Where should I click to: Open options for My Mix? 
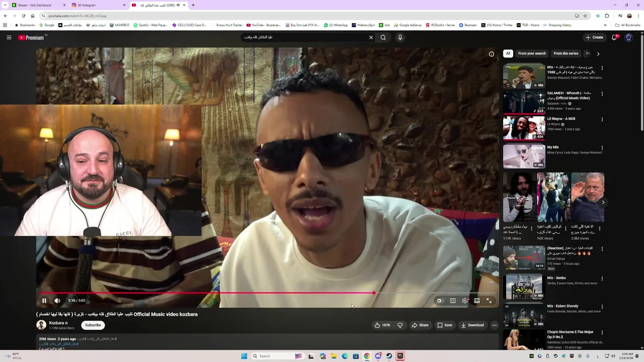(602, 148)
